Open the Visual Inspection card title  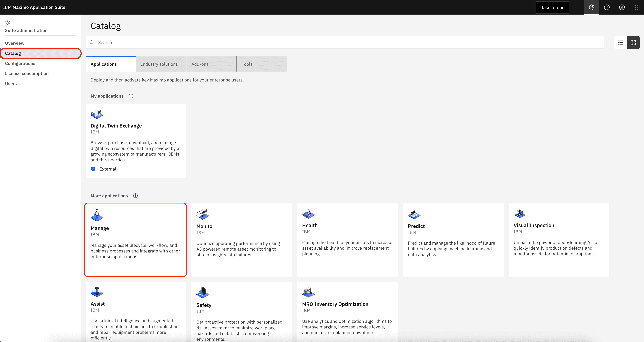534,225
